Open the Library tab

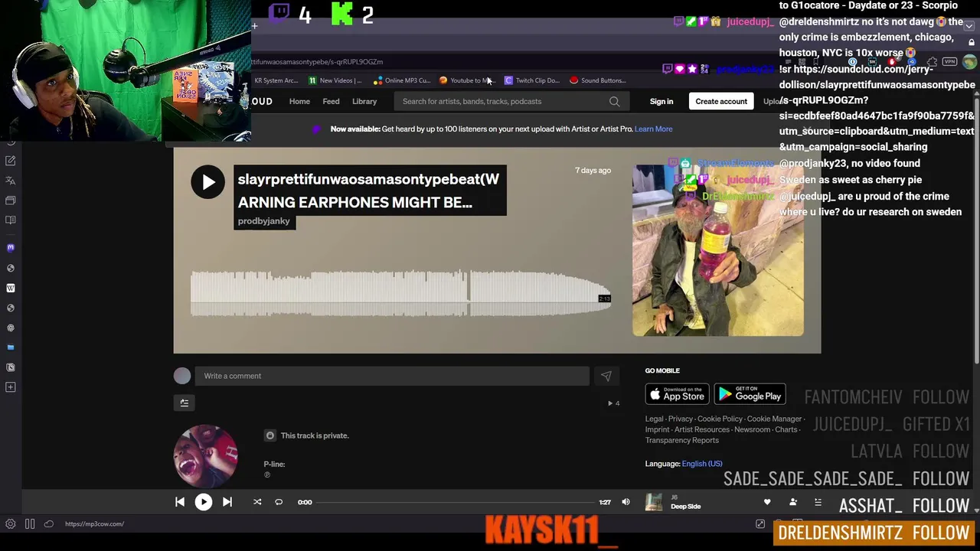tap(364, 101)
